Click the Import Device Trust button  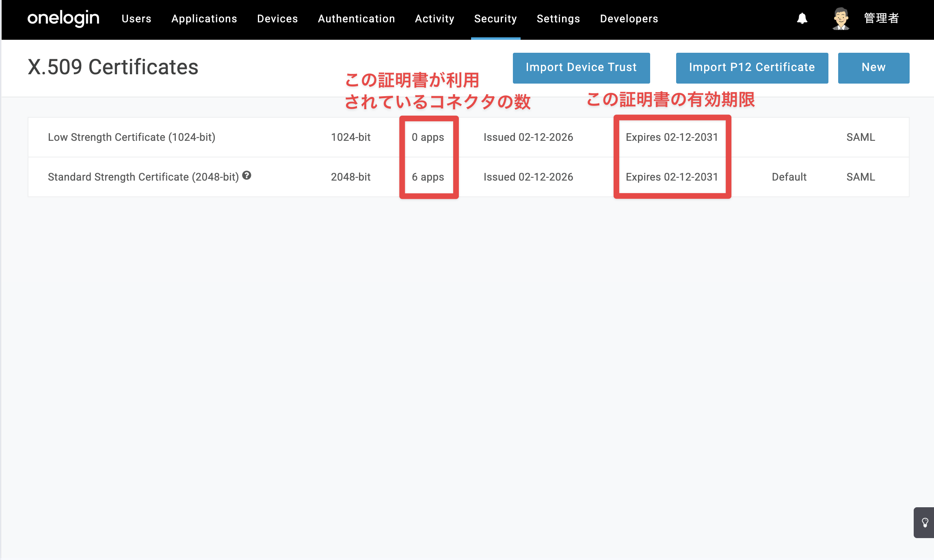(x=582, y=68)
